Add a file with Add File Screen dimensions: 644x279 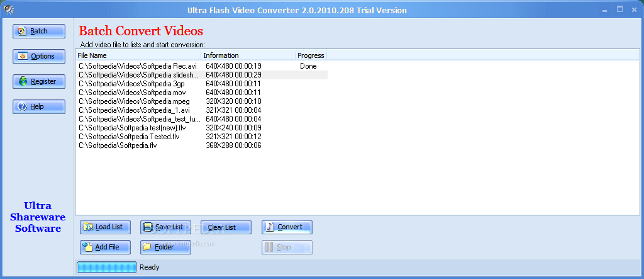coord(105,247)
